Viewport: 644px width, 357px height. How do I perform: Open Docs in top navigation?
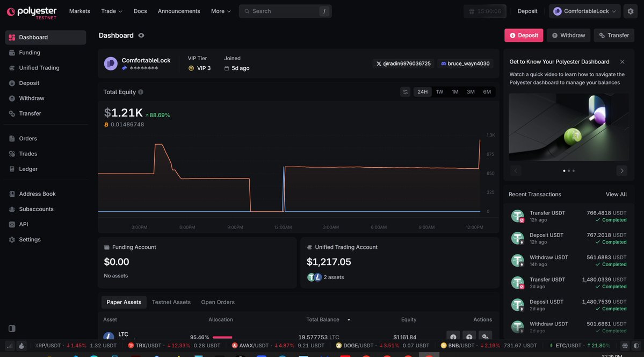(x=140, y=11)
